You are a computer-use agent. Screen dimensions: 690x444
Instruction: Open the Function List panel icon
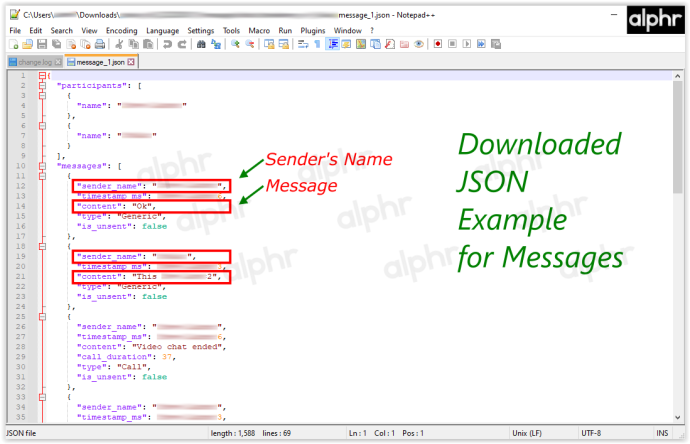point(390,44)
